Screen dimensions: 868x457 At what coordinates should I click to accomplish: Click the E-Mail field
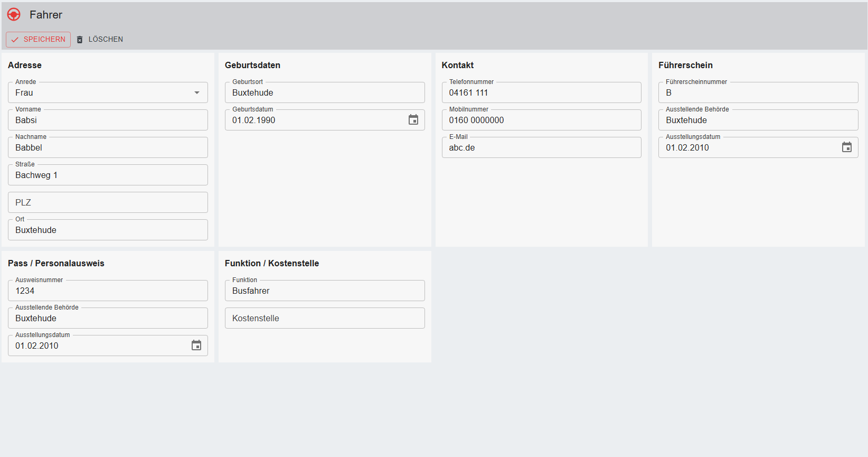541,148
